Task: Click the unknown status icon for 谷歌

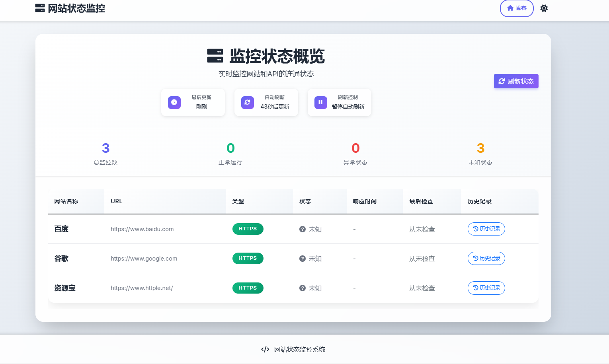Action: point(302,258)
